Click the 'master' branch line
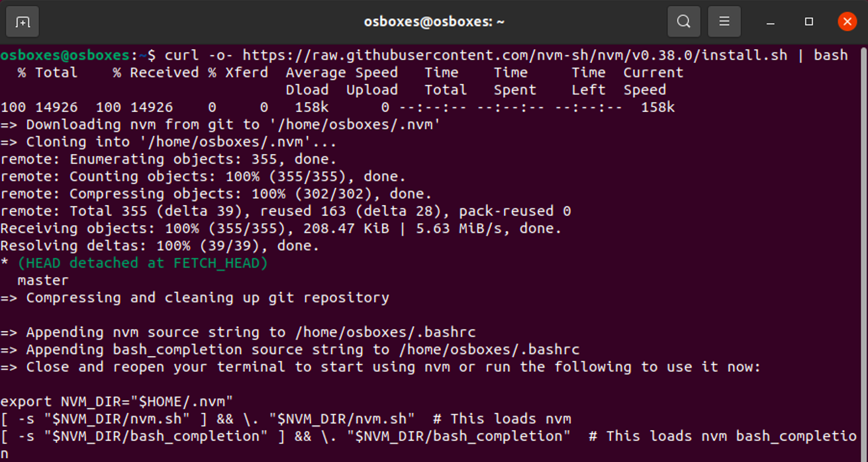The image size is (868, 462). (42, 280)
